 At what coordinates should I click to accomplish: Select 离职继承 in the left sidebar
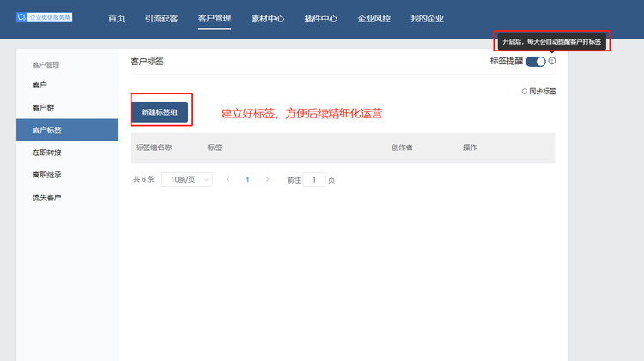(47, 175)
